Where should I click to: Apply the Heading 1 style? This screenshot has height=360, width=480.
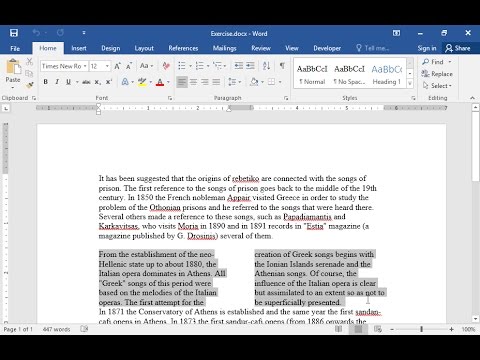(x=387, y=74)
